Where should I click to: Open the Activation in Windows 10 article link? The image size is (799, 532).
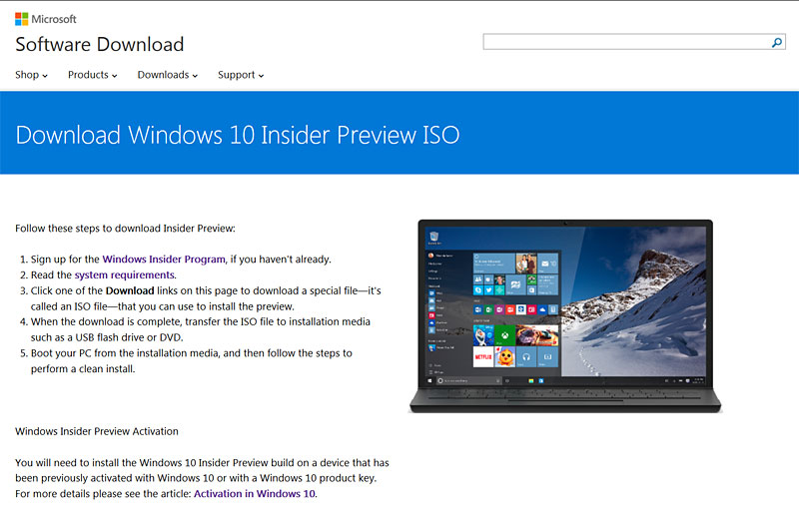pos(255,493)
